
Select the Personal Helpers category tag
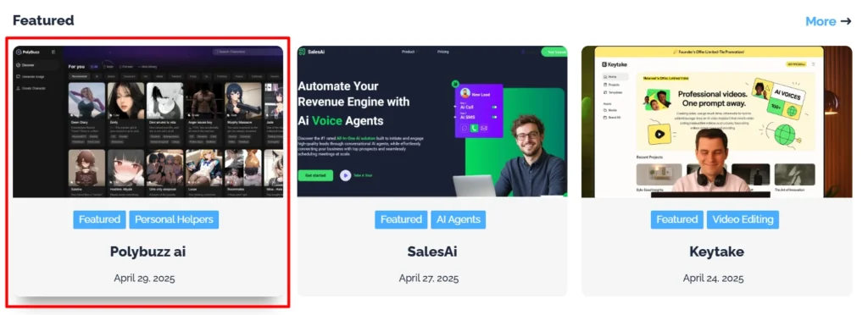(x=174, y=219)
